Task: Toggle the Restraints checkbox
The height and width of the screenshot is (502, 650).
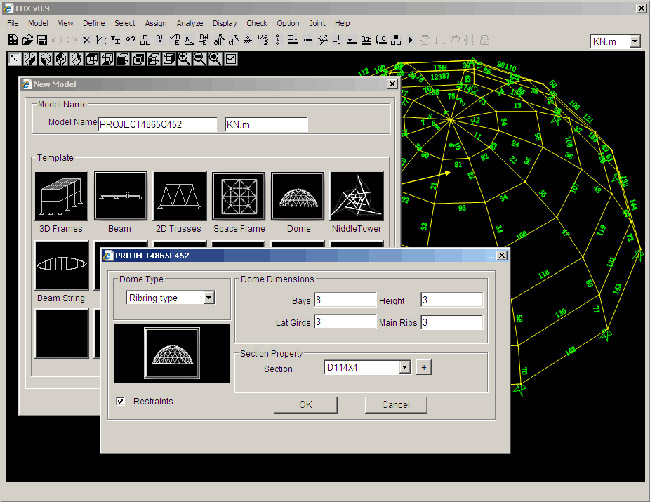Action: click(122, 402)
